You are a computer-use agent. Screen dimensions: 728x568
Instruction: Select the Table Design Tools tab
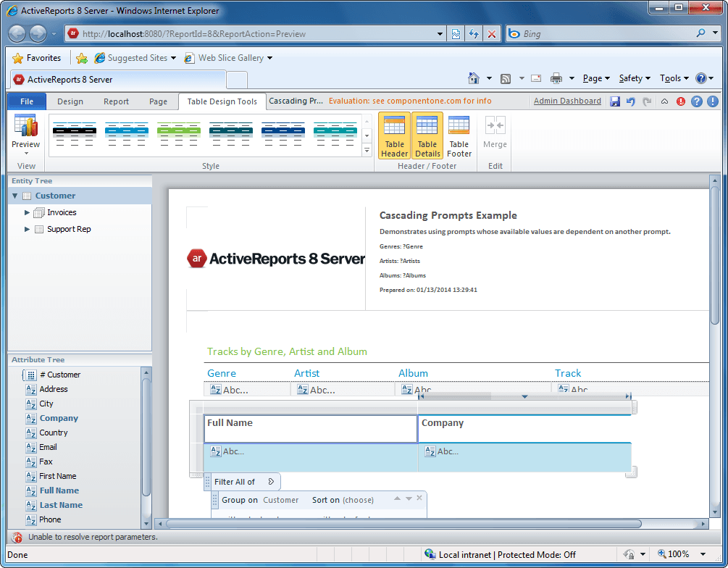click(222, 101)
